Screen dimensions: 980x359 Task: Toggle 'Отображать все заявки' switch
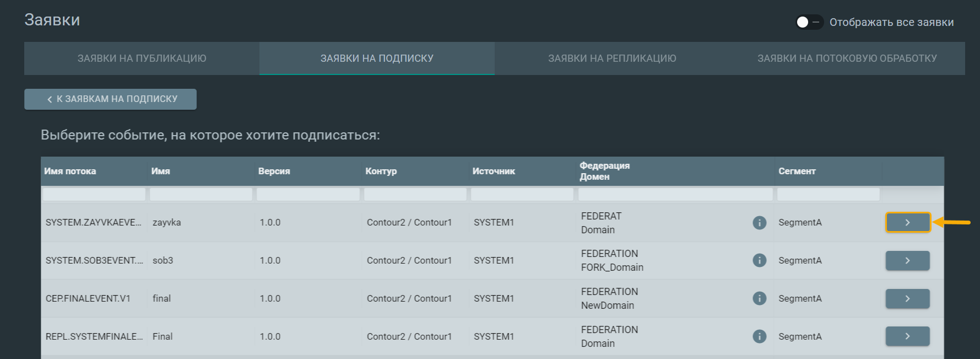[x=809, y=22]
